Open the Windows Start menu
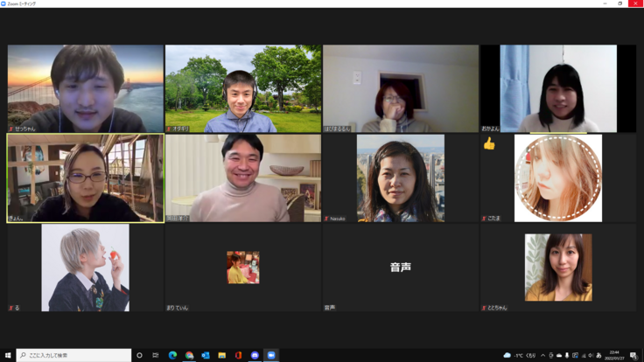 click(7, 355)
